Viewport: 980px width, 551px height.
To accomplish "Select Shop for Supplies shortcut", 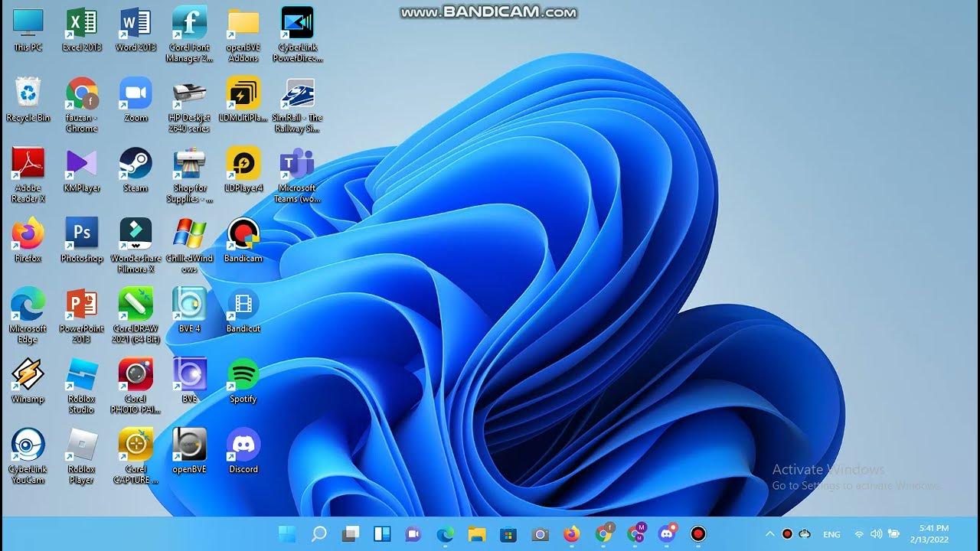I will pyautogui.click(x=189, y=176).
